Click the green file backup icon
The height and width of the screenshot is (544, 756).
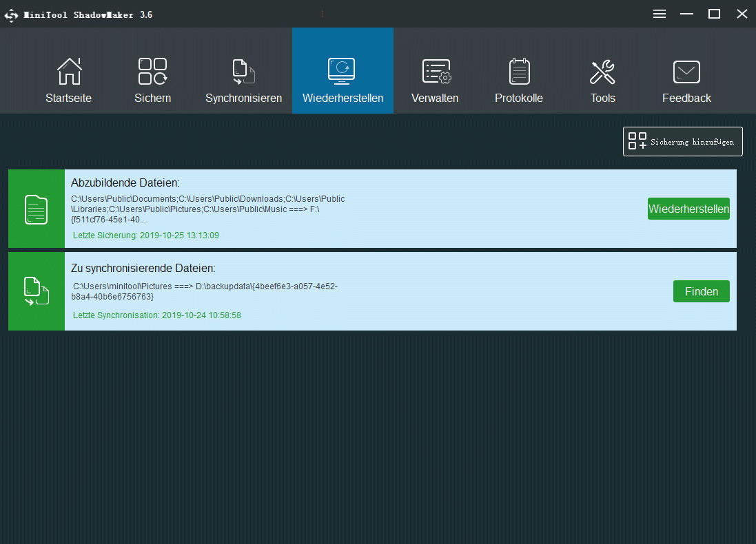pyautogui.click(x=37, y=209)
